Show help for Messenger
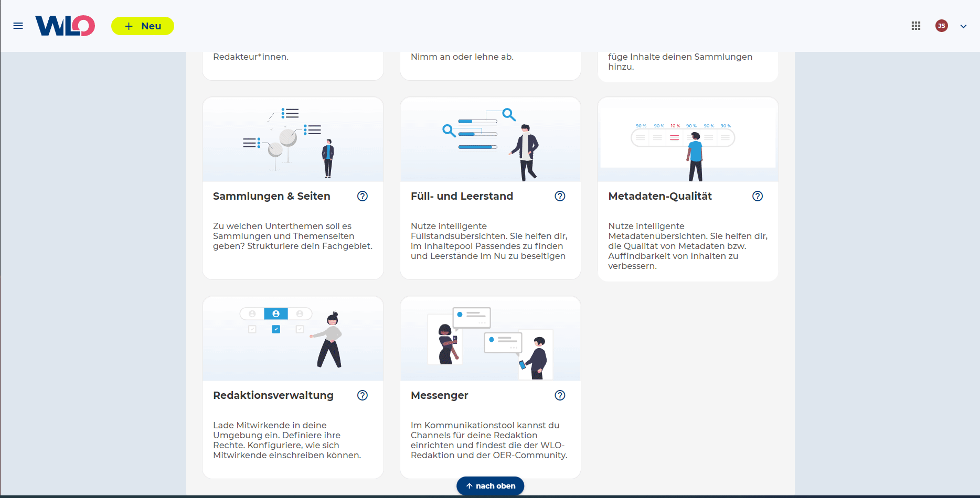 click(x=560, y=395)
